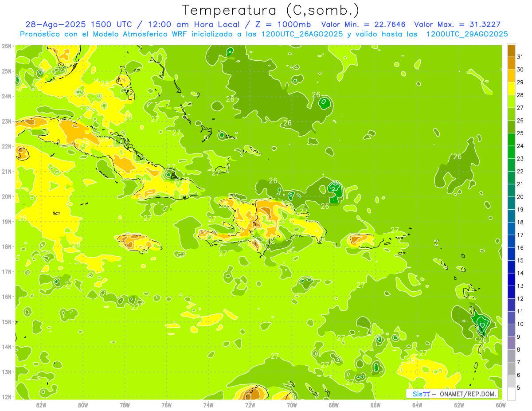Screen dimensions: 532x411
Task: Click the green legend swatch between 27 and 26
Action: [x=511, y=114]
